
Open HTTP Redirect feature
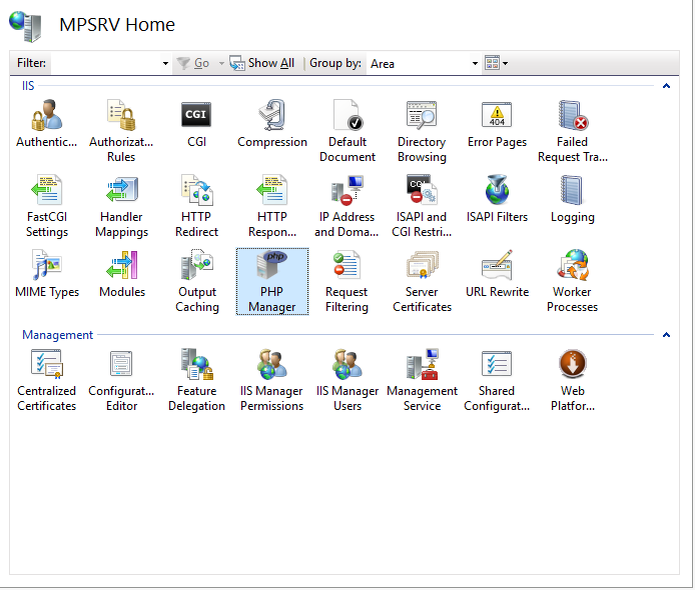click(196, 206)
